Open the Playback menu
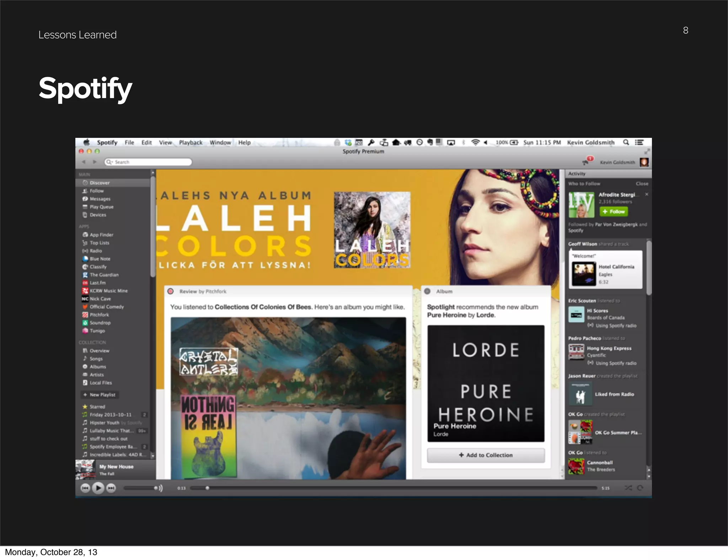 pyautogui.click(x=191, y=142)
